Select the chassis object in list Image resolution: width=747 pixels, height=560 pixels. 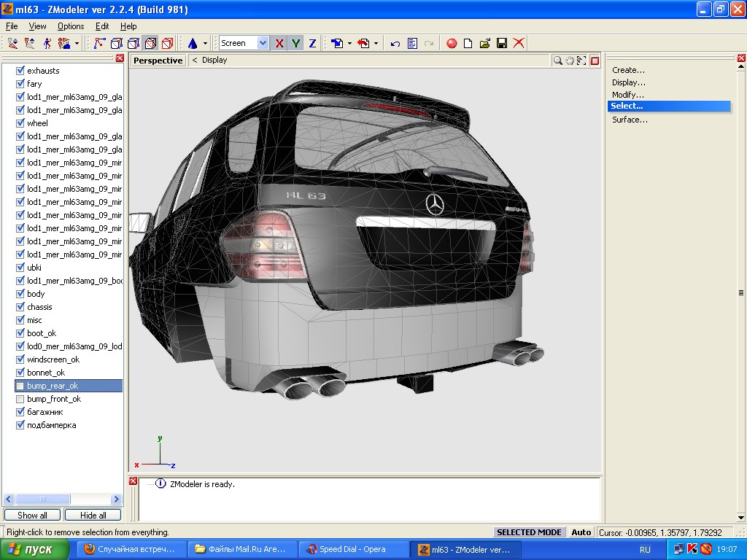click(39, 307)
